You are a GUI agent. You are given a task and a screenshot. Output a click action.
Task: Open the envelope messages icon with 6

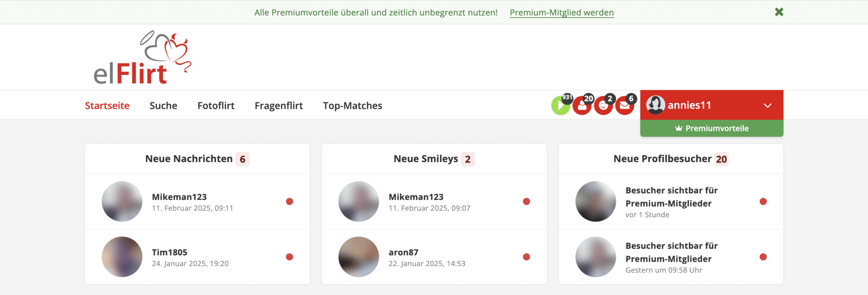(x=625, y=105)
